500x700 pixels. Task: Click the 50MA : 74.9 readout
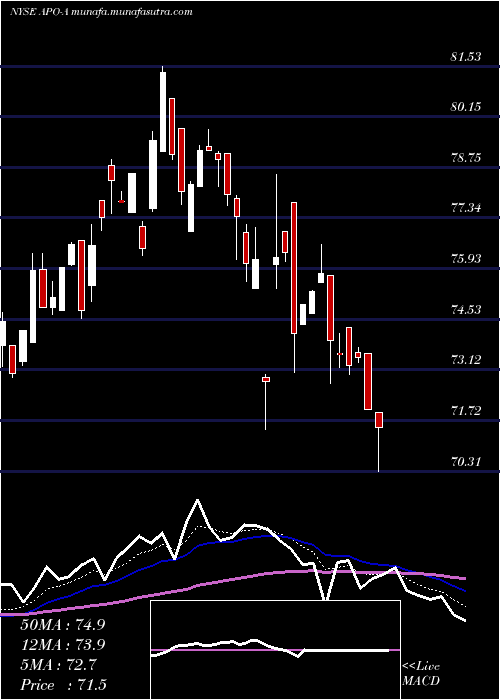[x=62, y=625]
